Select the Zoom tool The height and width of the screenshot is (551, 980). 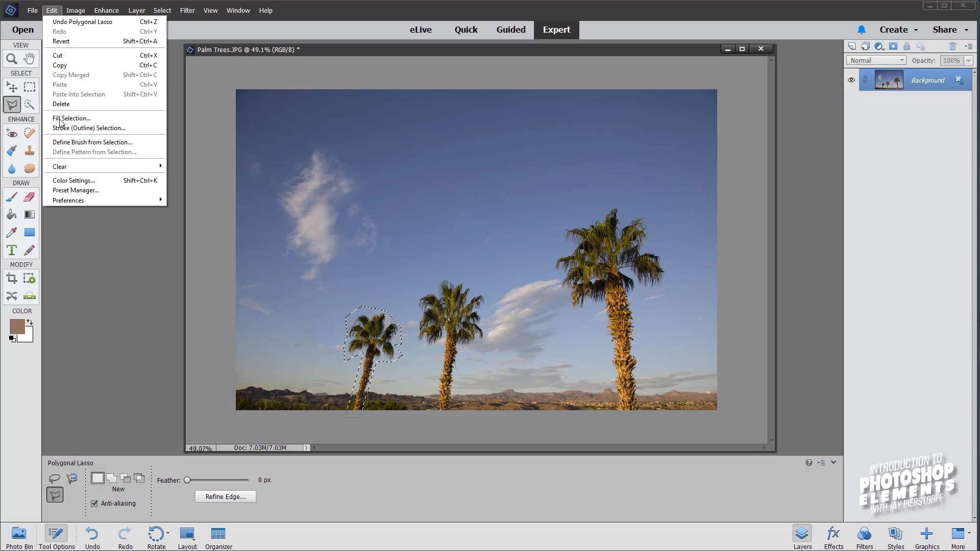click(x=11, y=59)
